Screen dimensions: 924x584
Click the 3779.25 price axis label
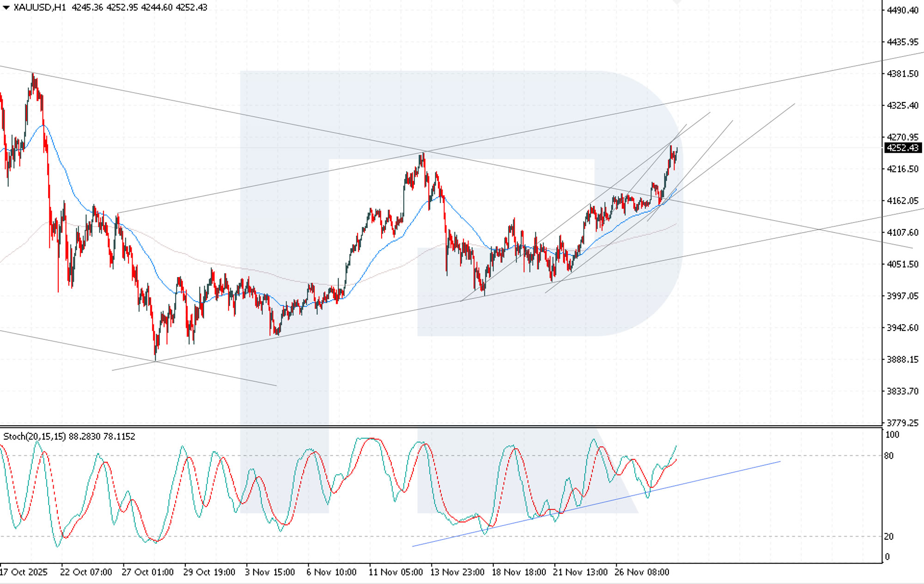902,423
